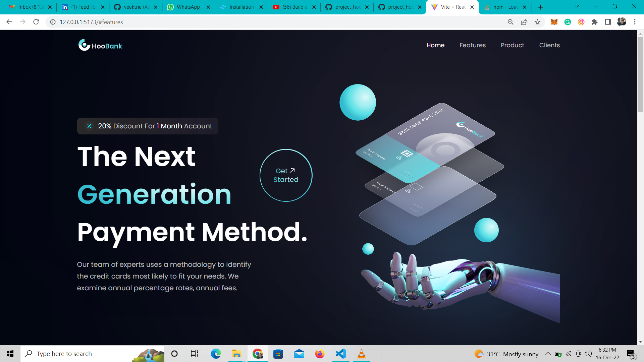This screenshot has height=362, width=644.
Task: Open Chrome three-dot menu
Action: click(x=635, y=22)
